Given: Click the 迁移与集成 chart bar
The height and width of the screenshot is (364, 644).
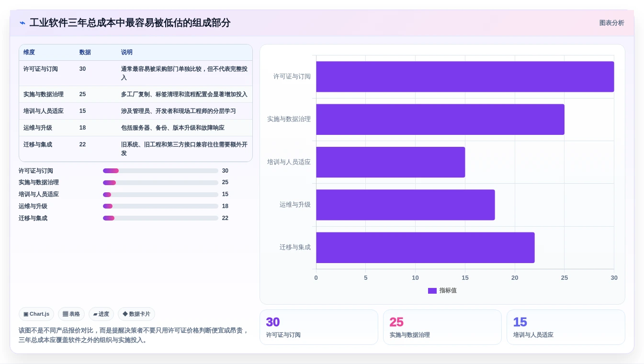Looking at the screenshot, I should (425, 248).
